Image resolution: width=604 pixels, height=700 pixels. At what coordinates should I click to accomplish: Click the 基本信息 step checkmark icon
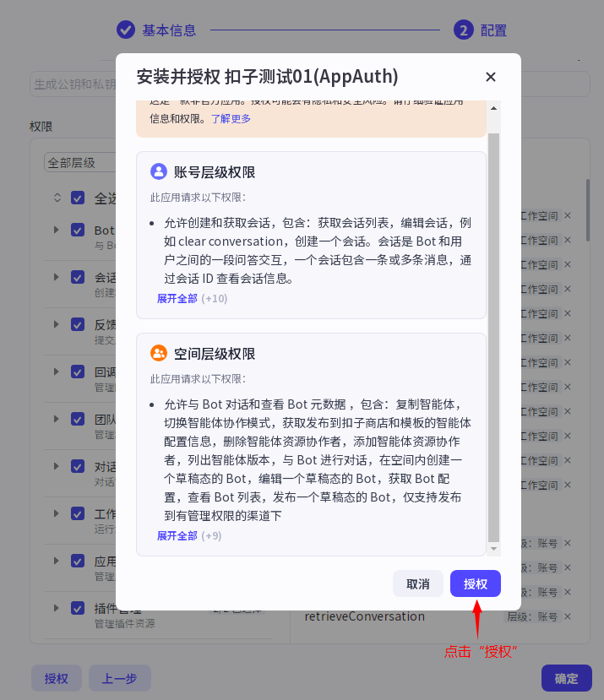126,30
